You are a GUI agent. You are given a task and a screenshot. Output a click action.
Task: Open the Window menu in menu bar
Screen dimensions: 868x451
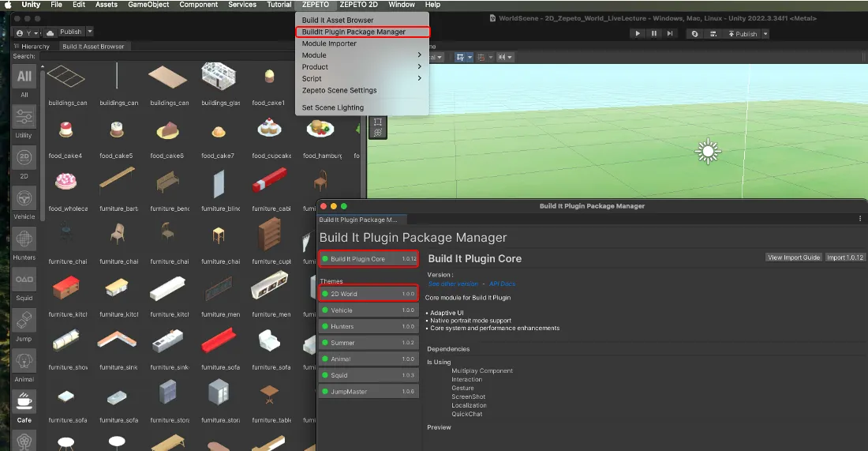[402, 5]
